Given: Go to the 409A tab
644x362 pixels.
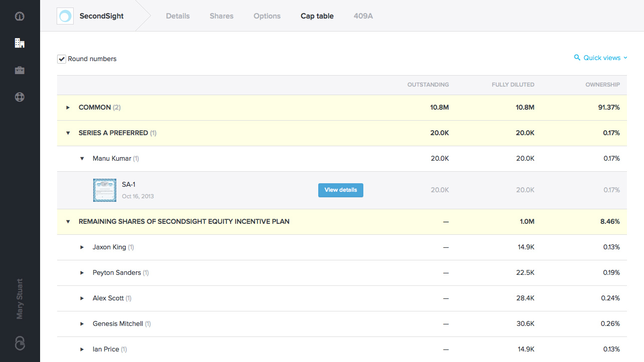Looking at the screenshot, I should [363, 16].
